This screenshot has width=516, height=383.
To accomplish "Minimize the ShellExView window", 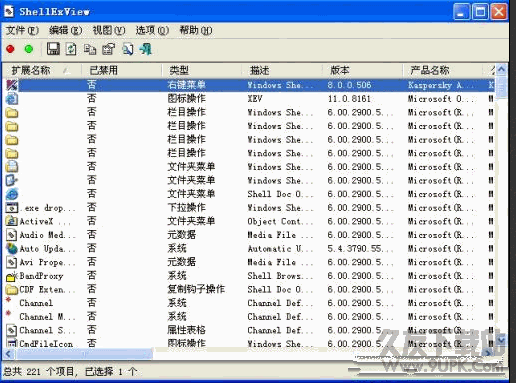I will [x=462, y=12].
